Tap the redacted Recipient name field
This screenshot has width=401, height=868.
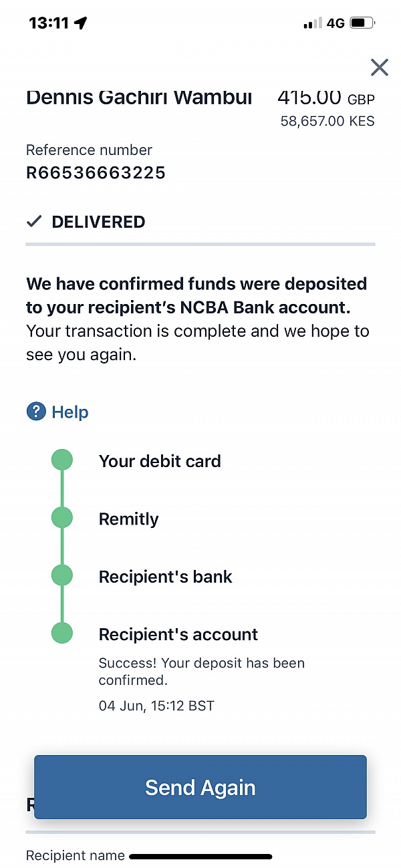(x=200, y=856)
